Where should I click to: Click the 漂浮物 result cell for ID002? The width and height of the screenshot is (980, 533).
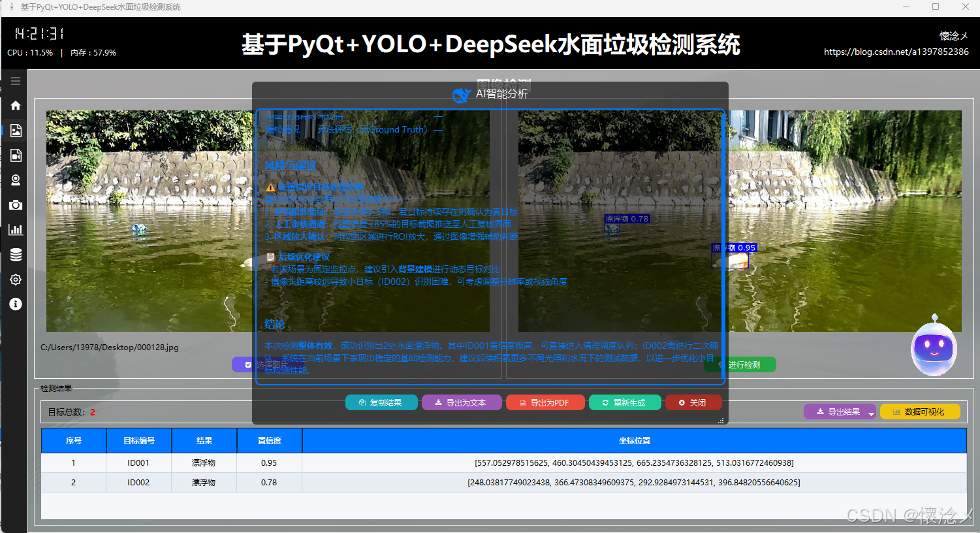[204, 483]
